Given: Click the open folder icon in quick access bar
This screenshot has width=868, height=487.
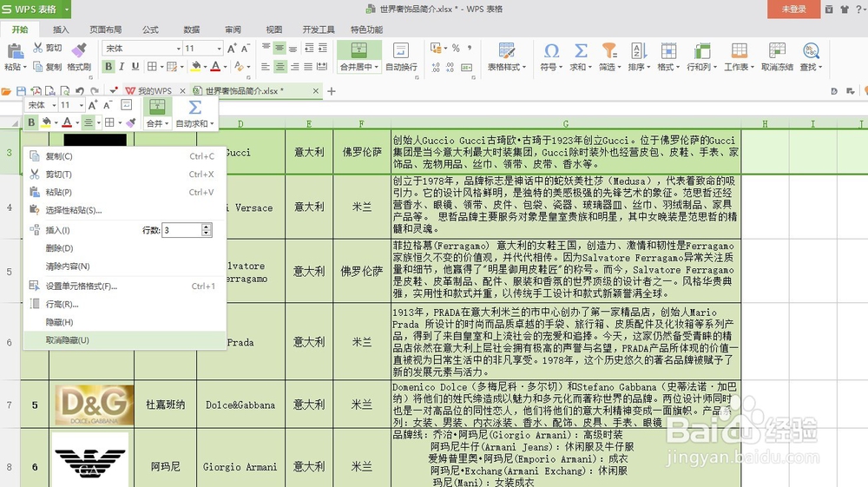Looking at the screenshot, I should point(6,91).
